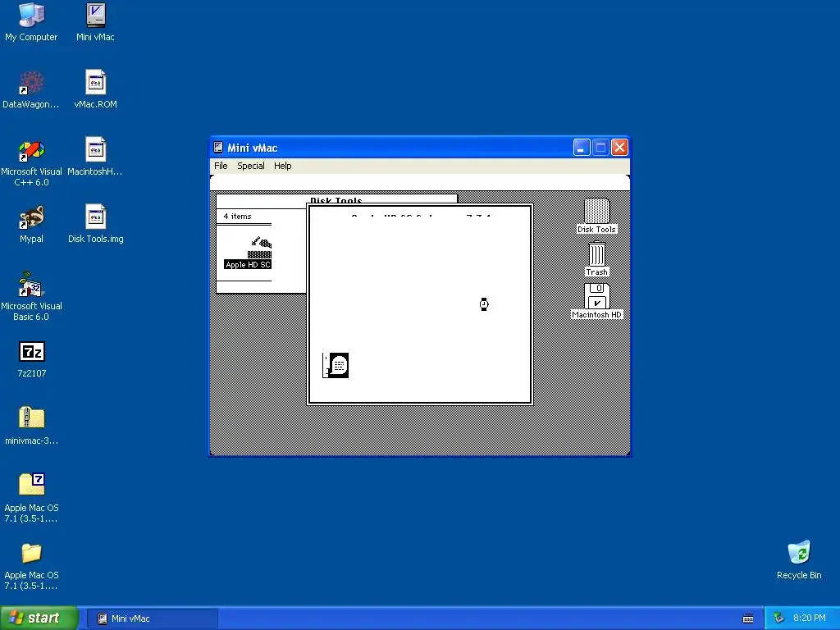The width and height of the screenshot is (840, 630).
Task: Click the "4 items" label in Disk Tools
Action: pyautogui.click(x=237, y=217)
